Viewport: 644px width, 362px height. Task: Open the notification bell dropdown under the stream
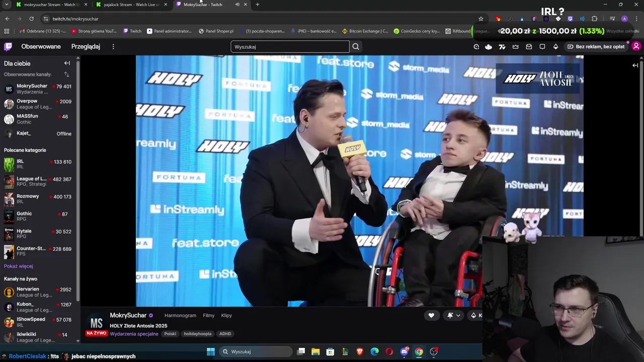[x=454, y=315]
